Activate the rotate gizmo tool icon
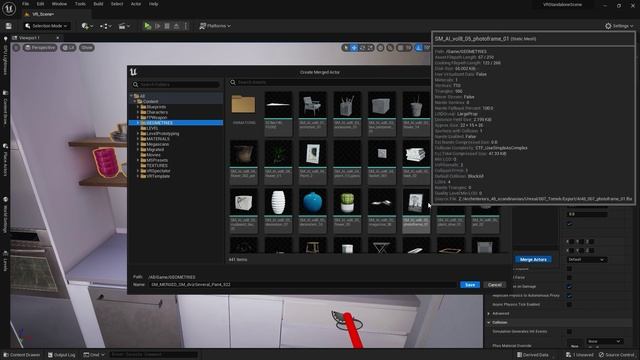 point(362,48)
